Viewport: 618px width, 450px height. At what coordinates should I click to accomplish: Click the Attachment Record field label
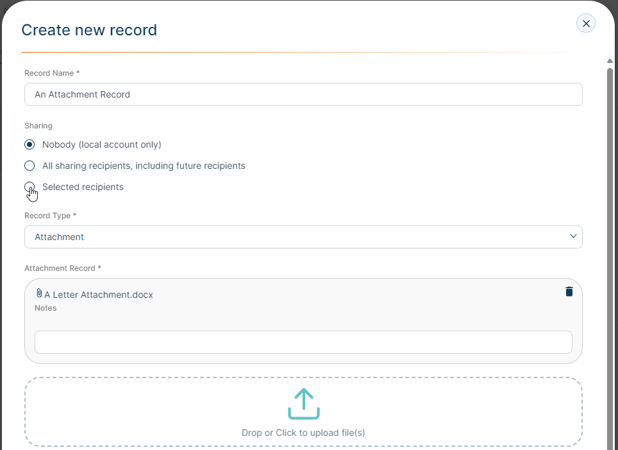click(x=63, y=268)
